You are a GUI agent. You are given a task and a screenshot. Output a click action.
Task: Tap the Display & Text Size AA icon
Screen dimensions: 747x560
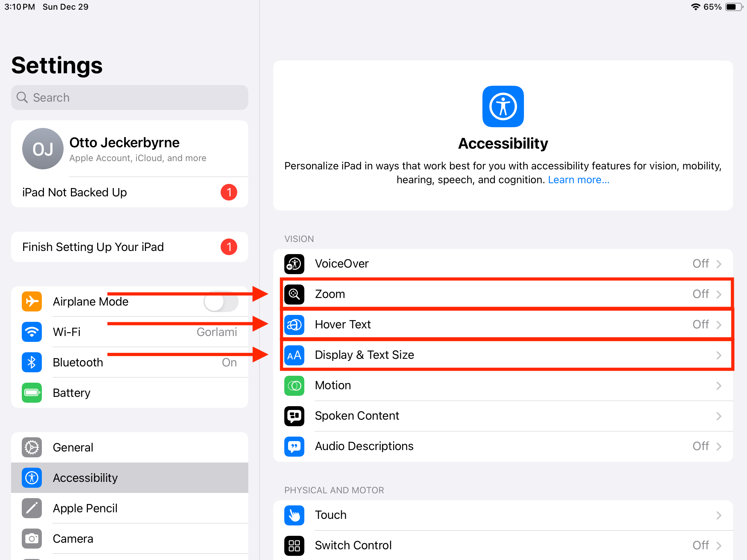coord(294,355)
